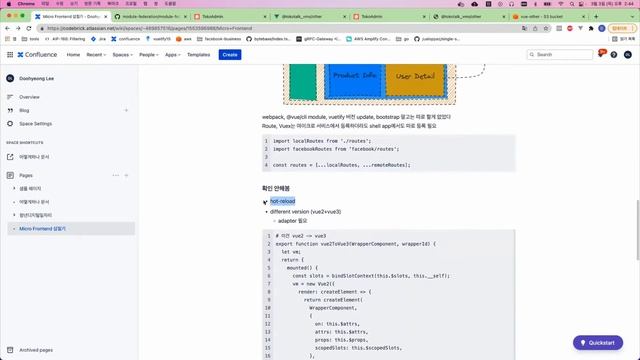Open Blog in the sidebar
This screenshot has width=640, height=360.
[24, 111]
